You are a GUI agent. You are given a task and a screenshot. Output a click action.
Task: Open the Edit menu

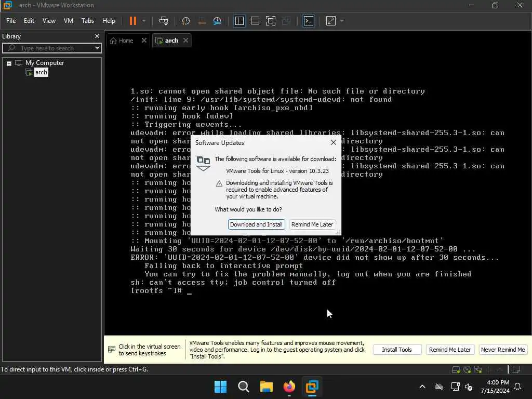click(29, 21)
